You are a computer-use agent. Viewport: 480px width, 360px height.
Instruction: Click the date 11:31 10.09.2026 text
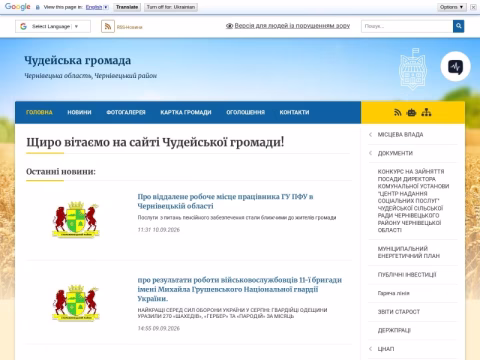(x=159, y=230)
